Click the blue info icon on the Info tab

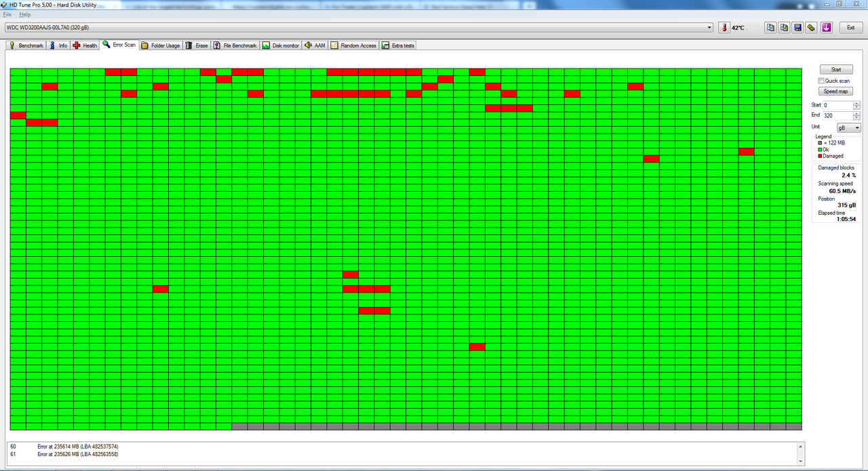point(53,45)
